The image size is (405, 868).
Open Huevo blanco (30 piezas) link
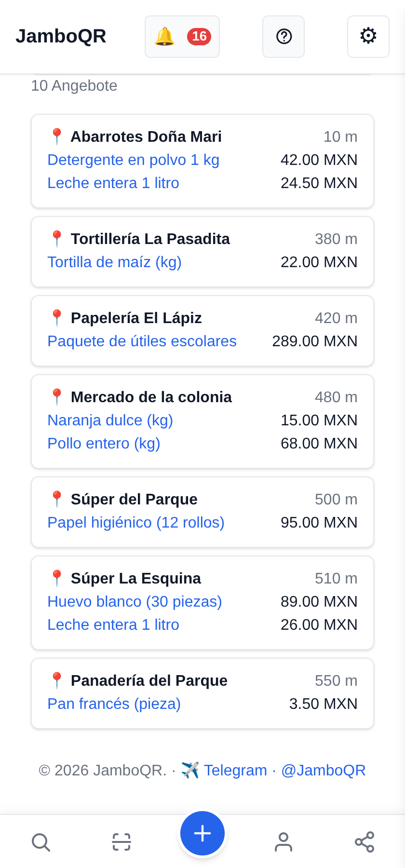pyautogui.click(x=135, y=601)
